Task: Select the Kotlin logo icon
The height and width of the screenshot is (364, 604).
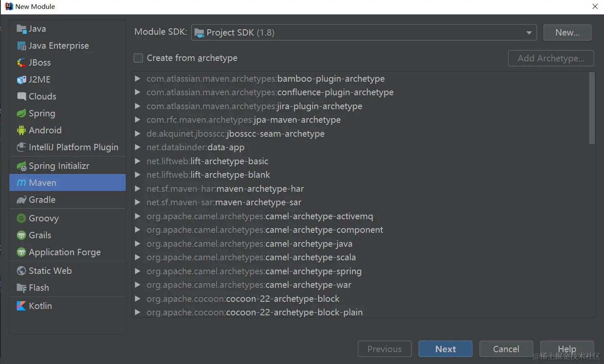Action: 21,306
